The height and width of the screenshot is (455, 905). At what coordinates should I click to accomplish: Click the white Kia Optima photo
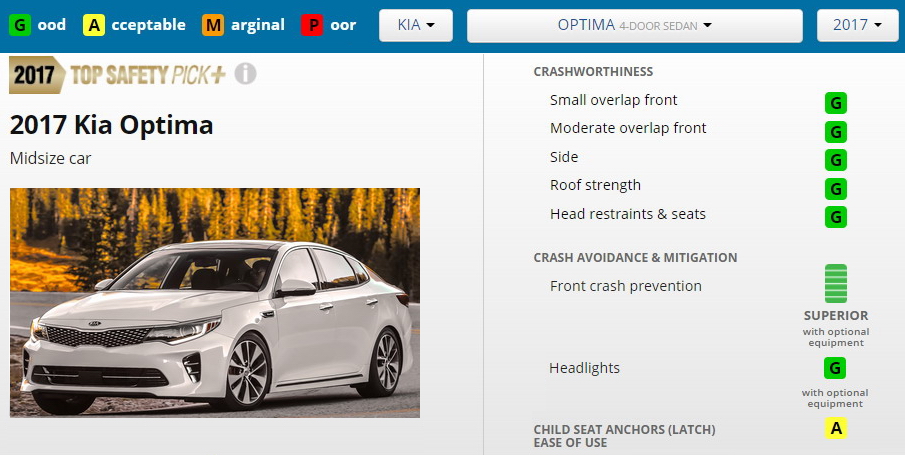215,303
